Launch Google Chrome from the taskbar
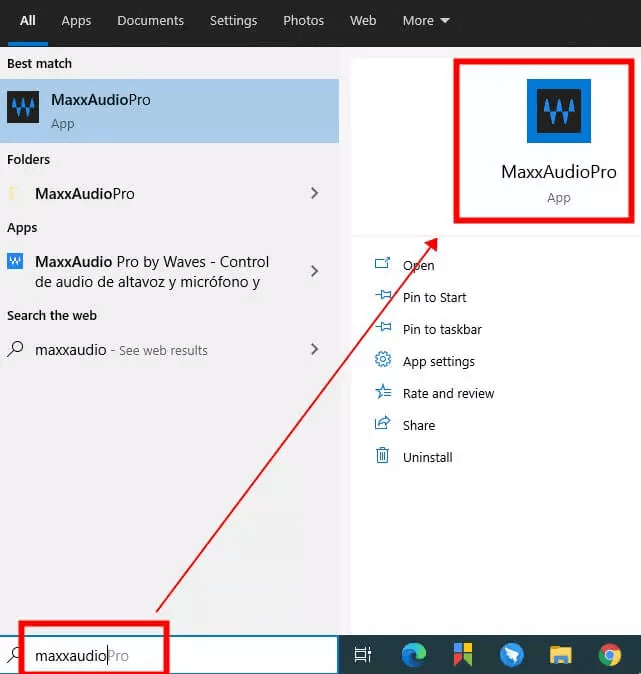 [609, 655]
